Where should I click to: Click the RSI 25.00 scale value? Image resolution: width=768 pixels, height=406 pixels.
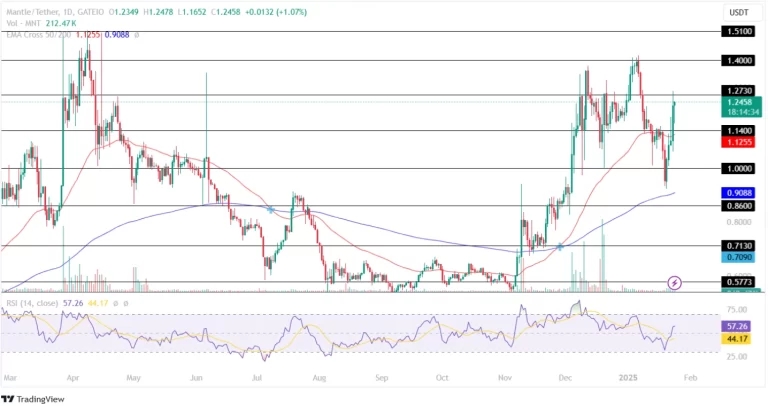737,357
